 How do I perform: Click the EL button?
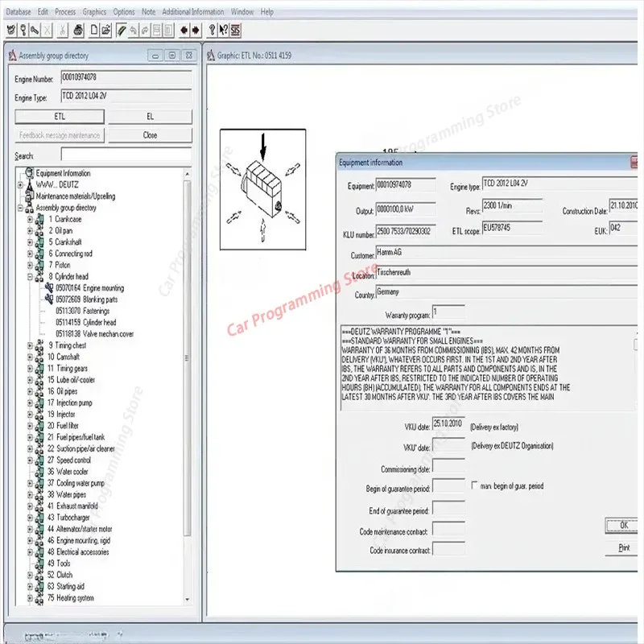click(150, 116)
